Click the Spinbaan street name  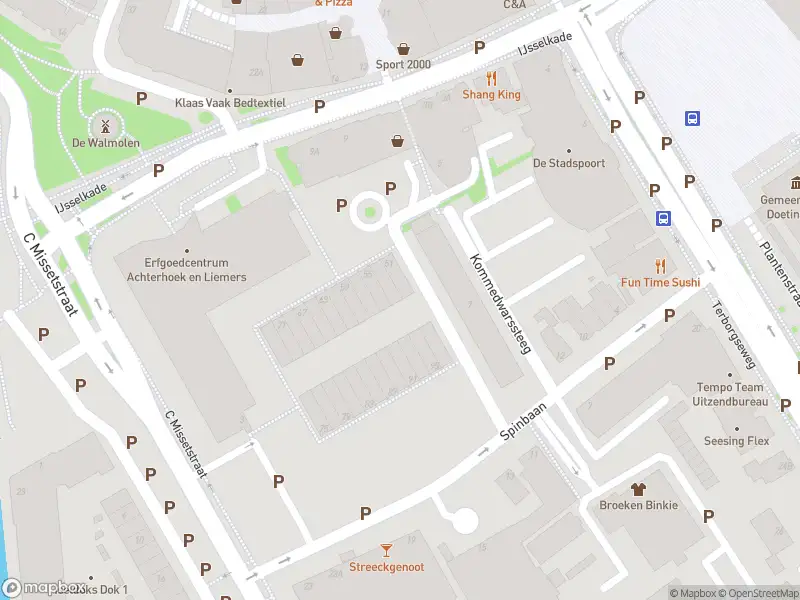tap(523, 421)
